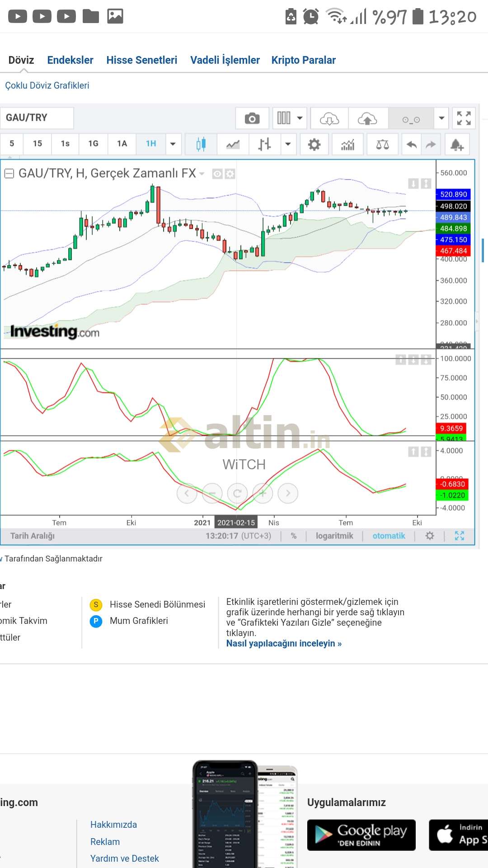Expand the timeframe dropdown arrow
The image size is (488, 868).
click(x=173, y=144)
